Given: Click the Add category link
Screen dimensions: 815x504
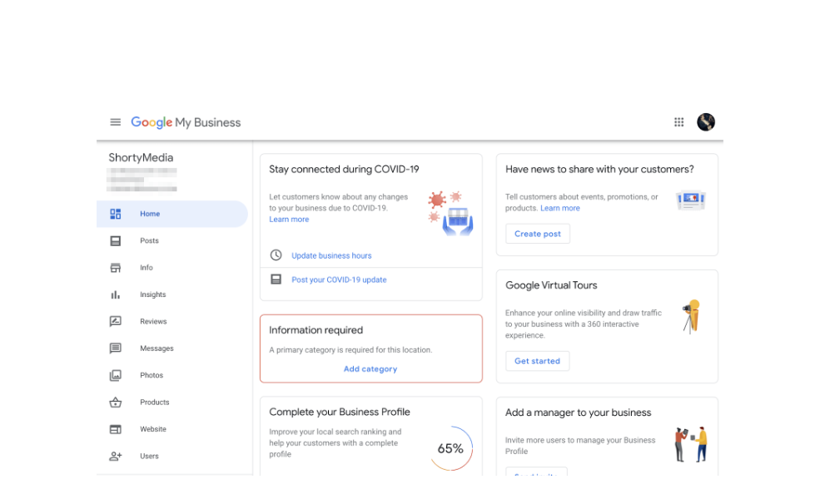Looking at the screenshot, I should 370,369.
